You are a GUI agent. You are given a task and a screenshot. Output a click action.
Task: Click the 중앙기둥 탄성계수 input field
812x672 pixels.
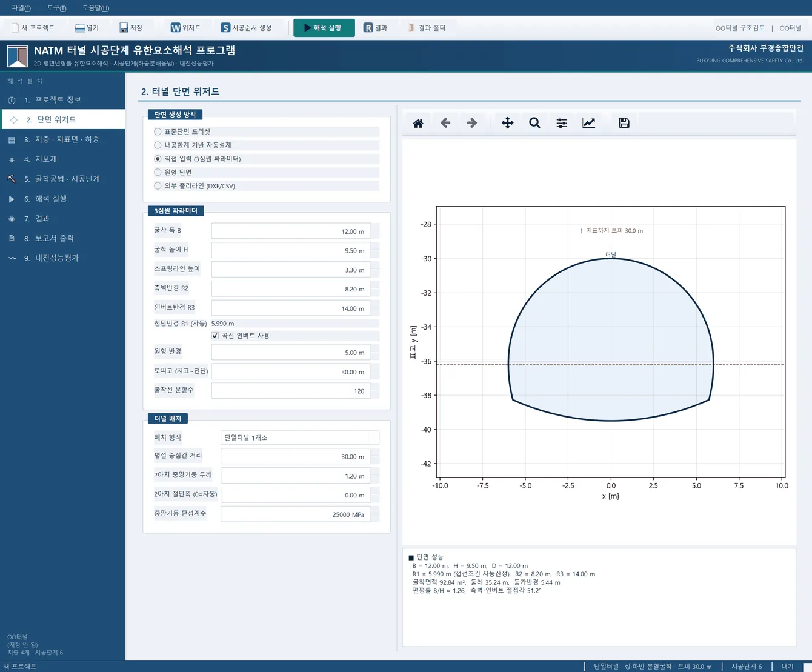pos(295,514)
